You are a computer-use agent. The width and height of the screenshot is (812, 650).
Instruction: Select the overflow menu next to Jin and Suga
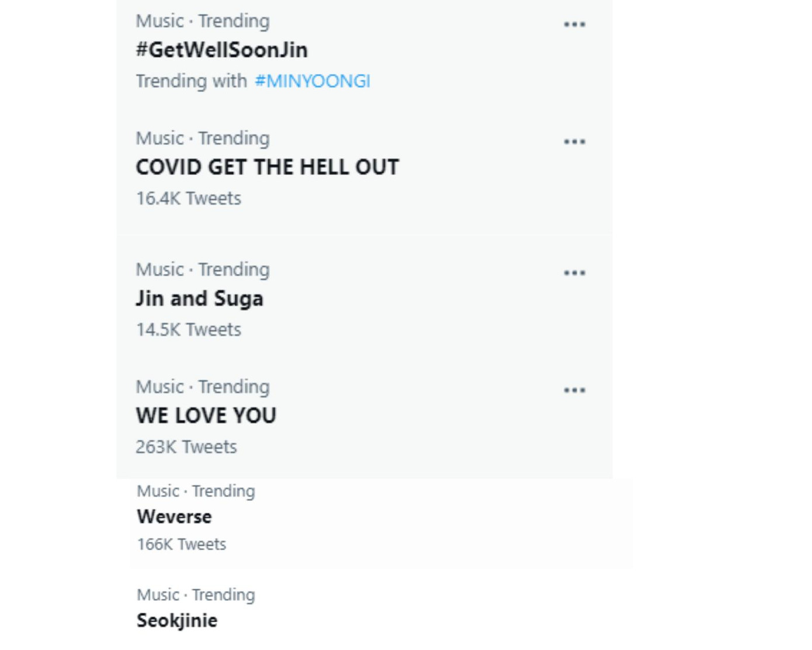point(575,271)
